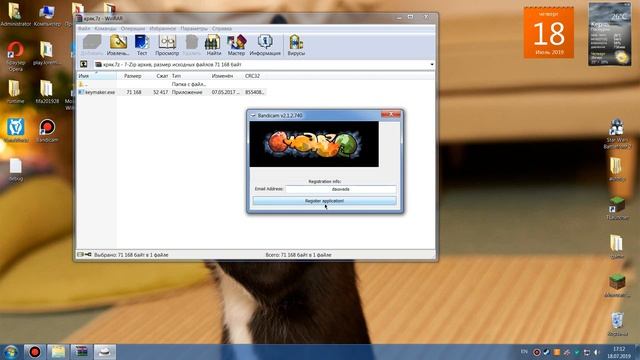The height and width of the screenshot is (360, 640).
Task: Click the orange calendar gadget showing 18
Action: 549,33
